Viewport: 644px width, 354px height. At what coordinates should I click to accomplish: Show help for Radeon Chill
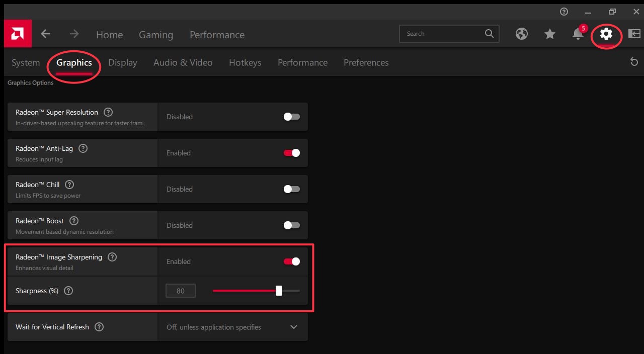pos(69,185)
